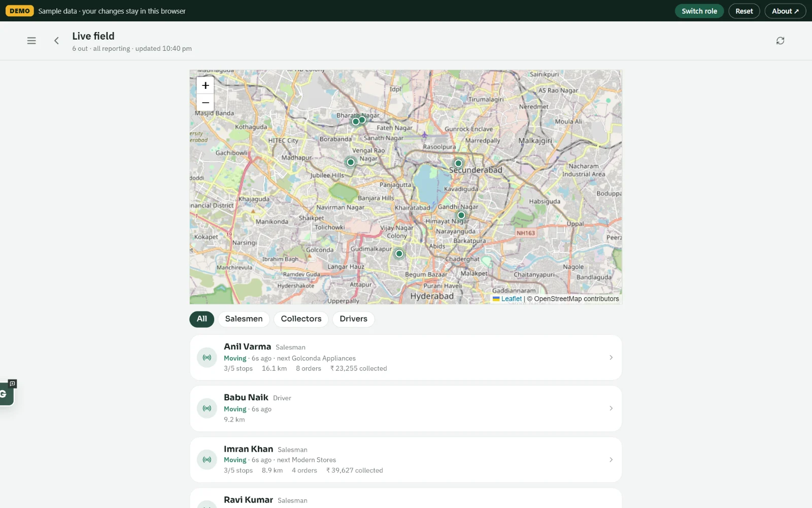Click Anil Varma's live signal icon
Viewport: 812px width, 508px height.
point(207,358)
